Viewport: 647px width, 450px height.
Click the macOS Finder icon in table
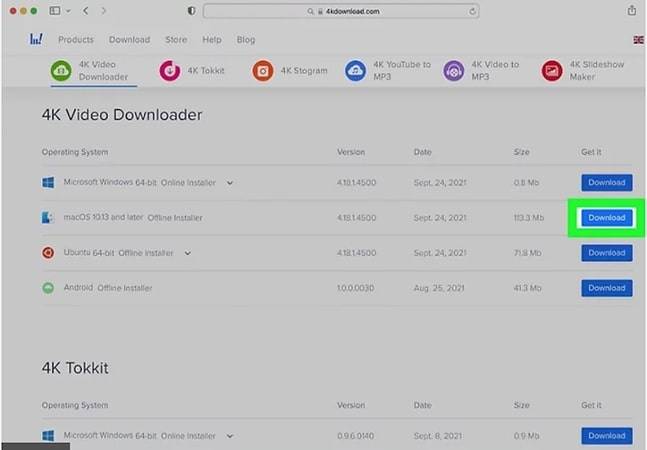[x=47, y=217]
